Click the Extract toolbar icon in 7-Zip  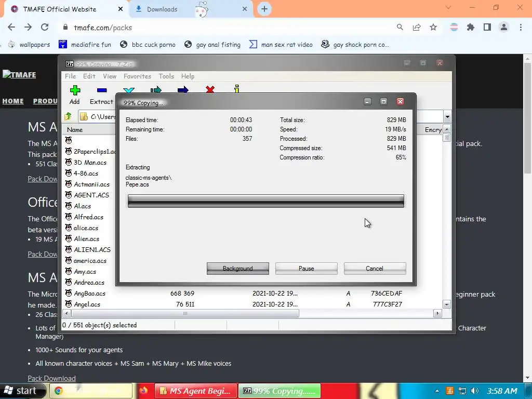[x=101, y=95]
